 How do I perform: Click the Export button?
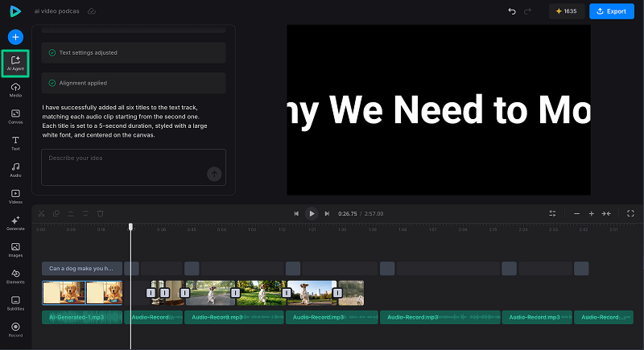tap(612, 11)
